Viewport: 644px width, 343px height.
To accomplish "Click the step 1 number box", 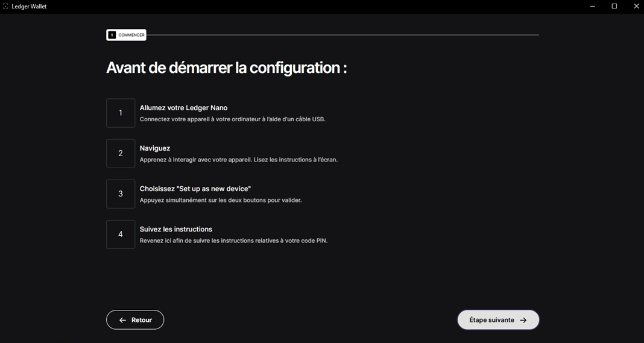I will (121, 113).
